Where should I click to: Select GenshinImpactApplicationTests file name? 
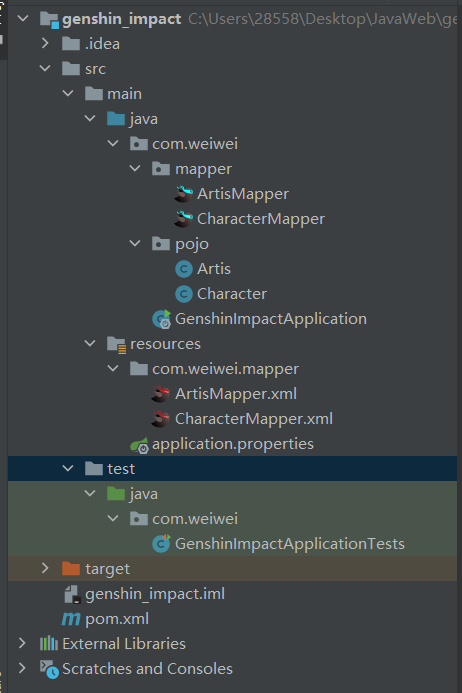[x=290, y=544]
